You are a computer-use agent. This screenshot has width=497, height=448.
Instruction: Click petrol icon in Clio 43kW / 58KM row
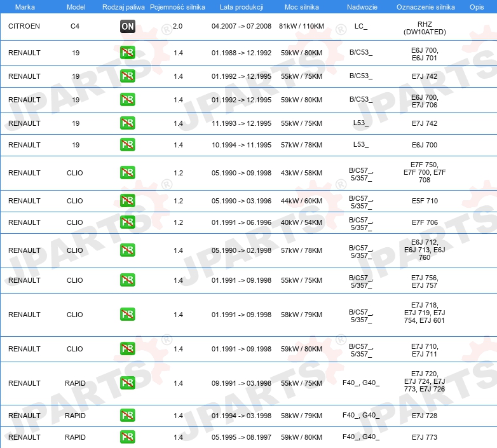[128, 173]
